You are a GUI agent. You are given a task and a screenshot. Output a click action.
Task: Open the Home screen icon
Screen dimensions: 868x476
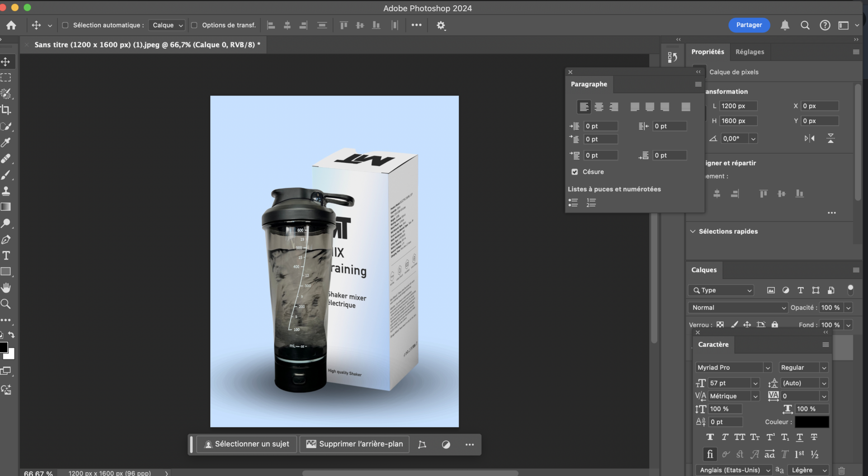point(11,25)
